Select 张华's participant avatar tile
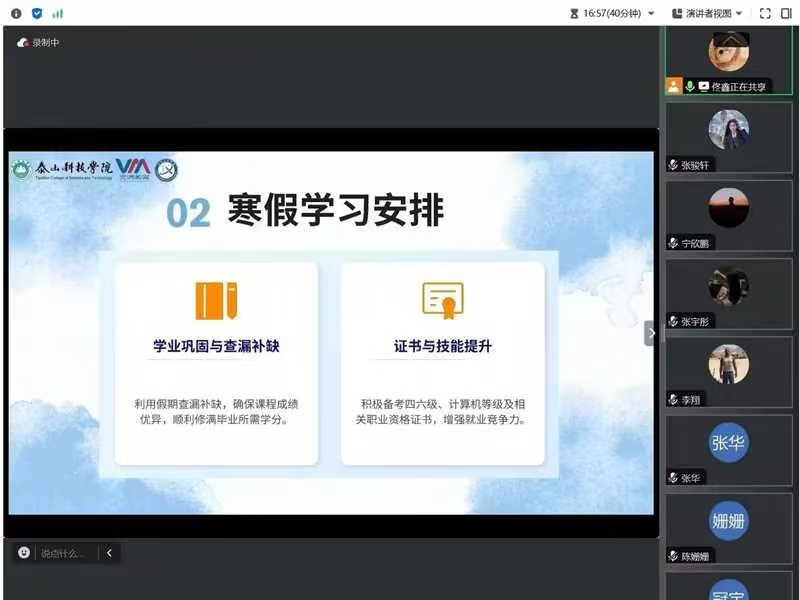The image size is (800, 600). 729,444
